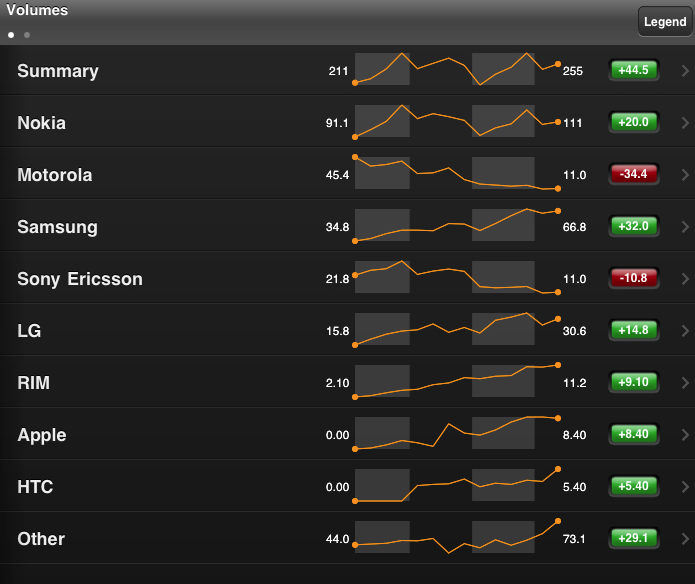Open the HTC sparkline chart
695x584 pixels.
tap(457, 485)
